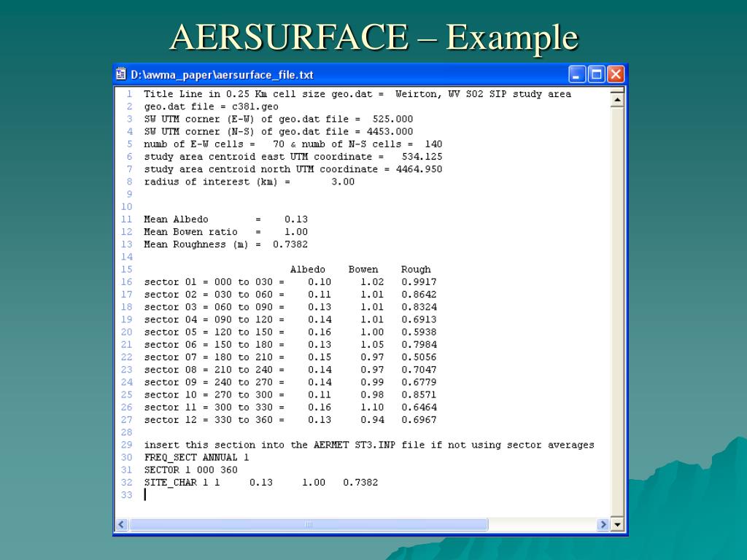The height and width of the screenshot is (560, 747).
Task: Click the Bowen value 1.10 for sector 11
Action: [372, 407]
